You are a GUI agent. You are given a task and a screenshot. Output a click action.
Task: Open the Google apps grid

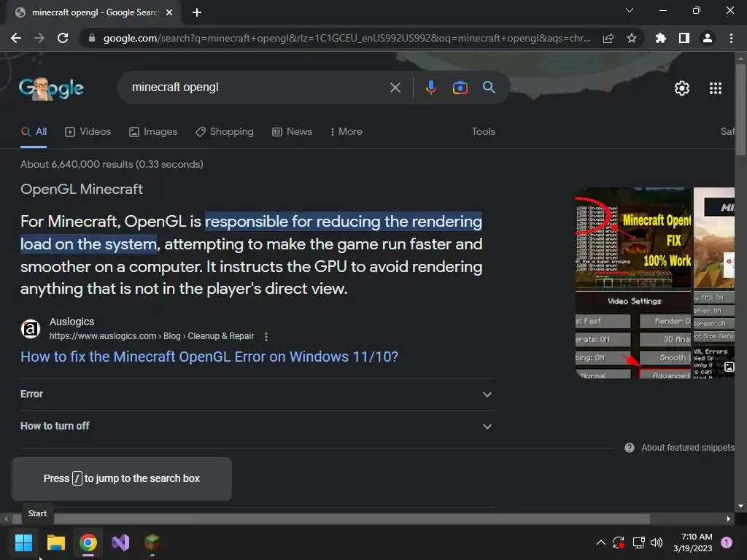click(x=716, y=88)
